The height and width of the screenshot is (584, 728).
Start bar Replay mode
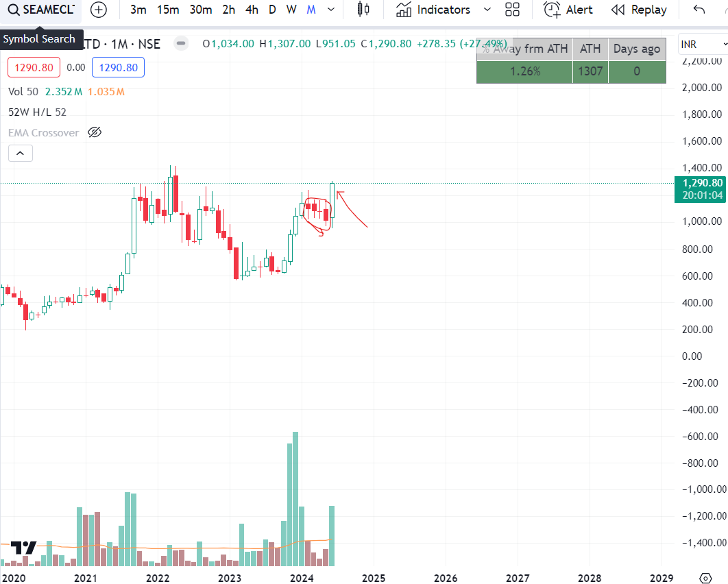point(639,10)
